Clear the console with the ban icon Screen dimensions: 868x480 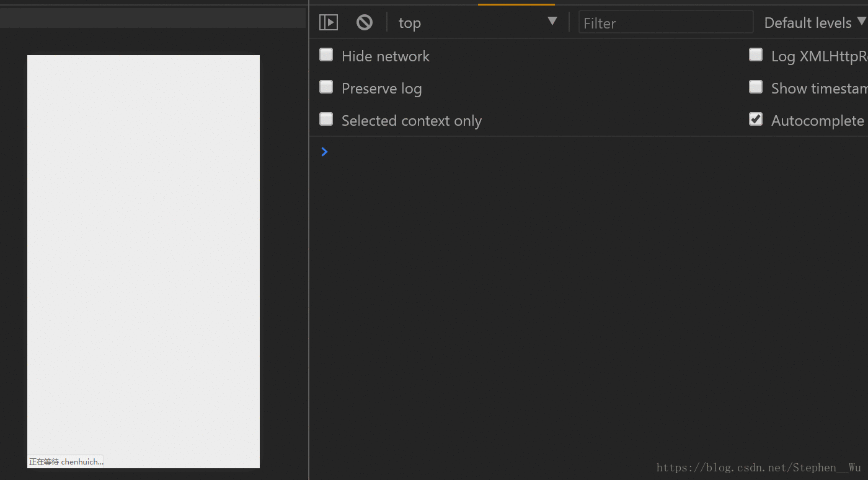(365, 22)
